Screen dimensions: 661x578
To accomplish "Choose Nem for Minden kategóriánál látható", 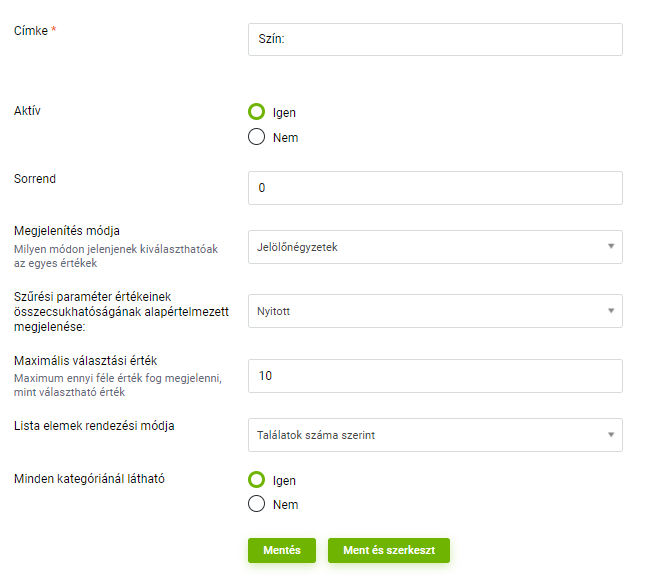I will click(x=256, y=503).
